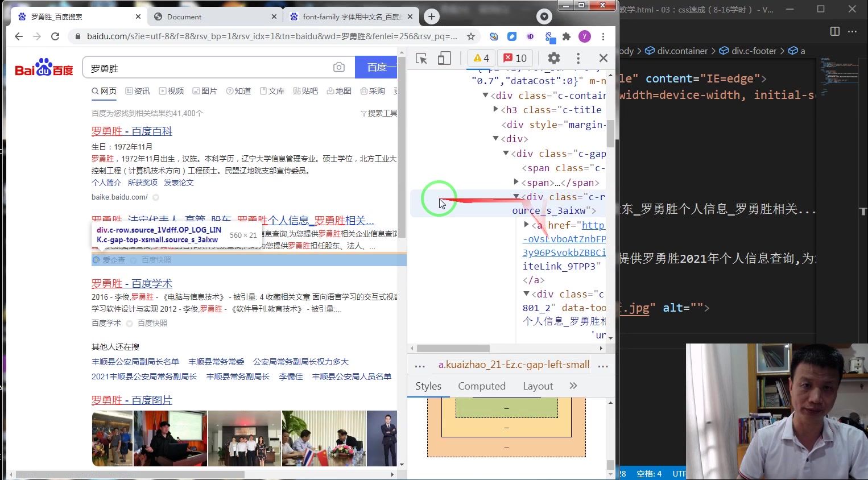Reload the Baidu page
The width and height of the screenshot is (868, 480).
pyautogui.click(x=55, y=36)
